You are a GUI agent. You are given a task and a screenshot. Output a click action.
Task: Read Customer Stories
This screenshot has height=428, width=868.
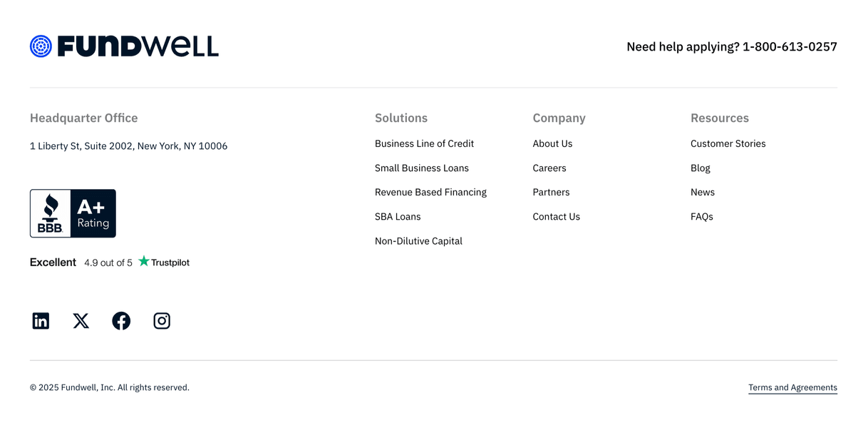pyautogui.click(x=728, y=143)
